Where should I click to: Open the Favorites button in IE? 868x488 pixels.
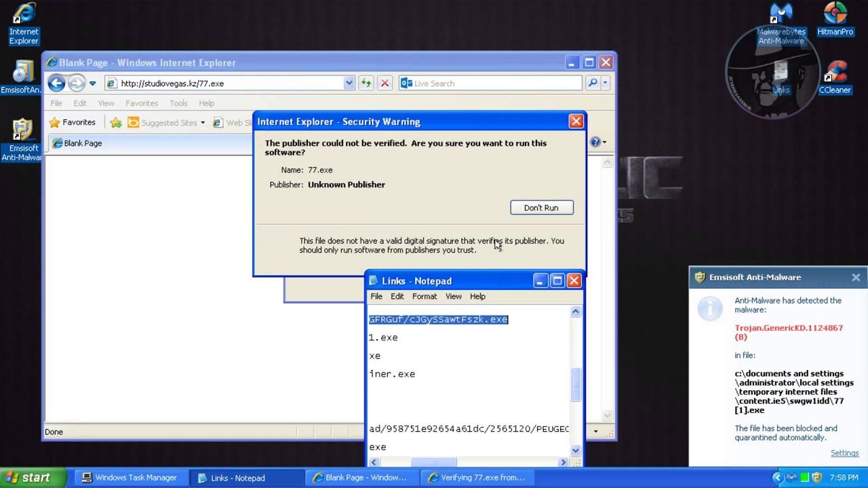[x=72, y=123]
